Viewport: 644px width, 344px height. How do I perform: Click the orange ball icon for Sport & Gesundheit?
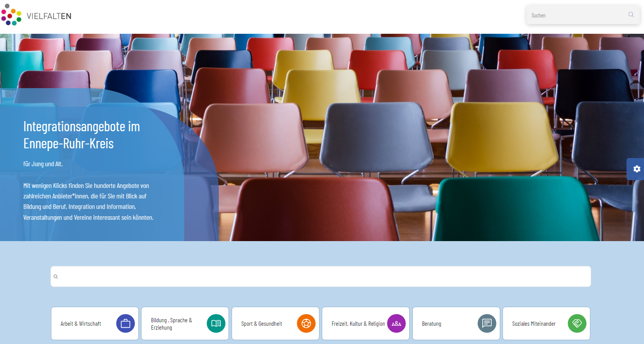pyautogui.click(x=306, y=323)
